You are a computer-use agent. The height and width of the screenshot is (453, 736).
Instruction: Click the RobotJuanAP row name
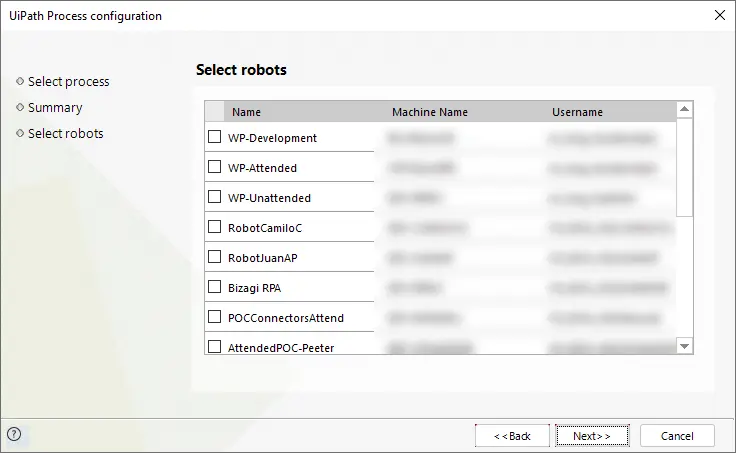[263, 258]
